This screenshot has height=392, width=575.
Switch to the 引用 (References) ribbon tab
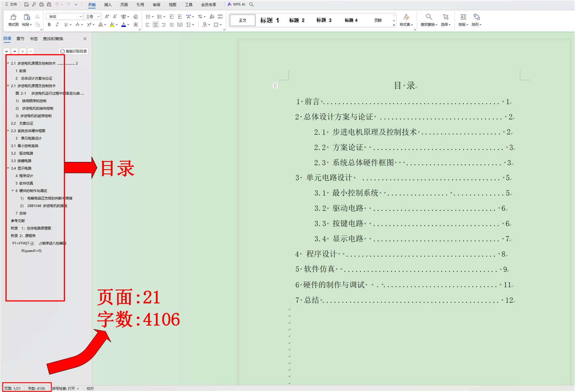coord(140,5)
